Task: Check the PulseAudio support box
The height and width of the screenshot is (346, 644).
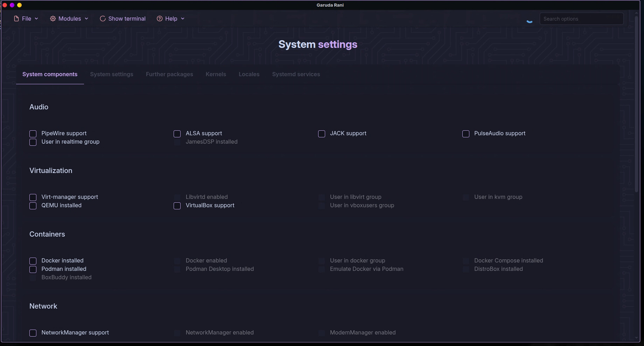Action: point(466,134)
